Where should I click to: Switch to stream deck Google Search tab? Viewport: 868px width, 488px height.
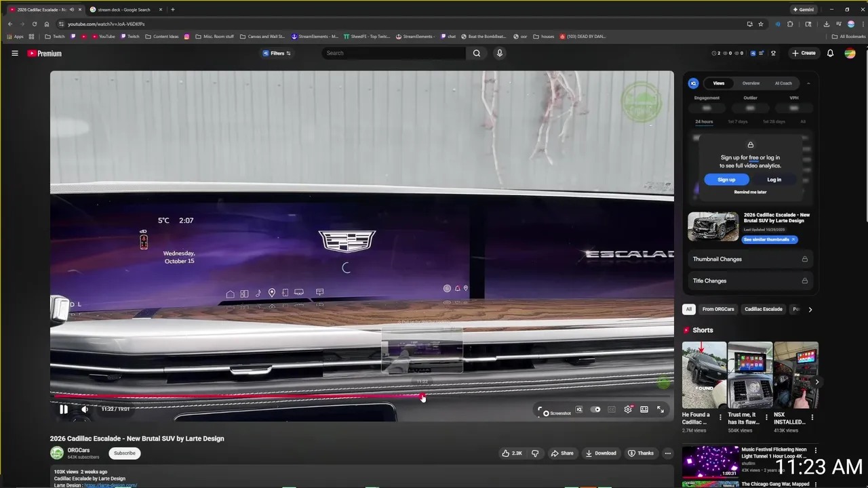(125, 9)
